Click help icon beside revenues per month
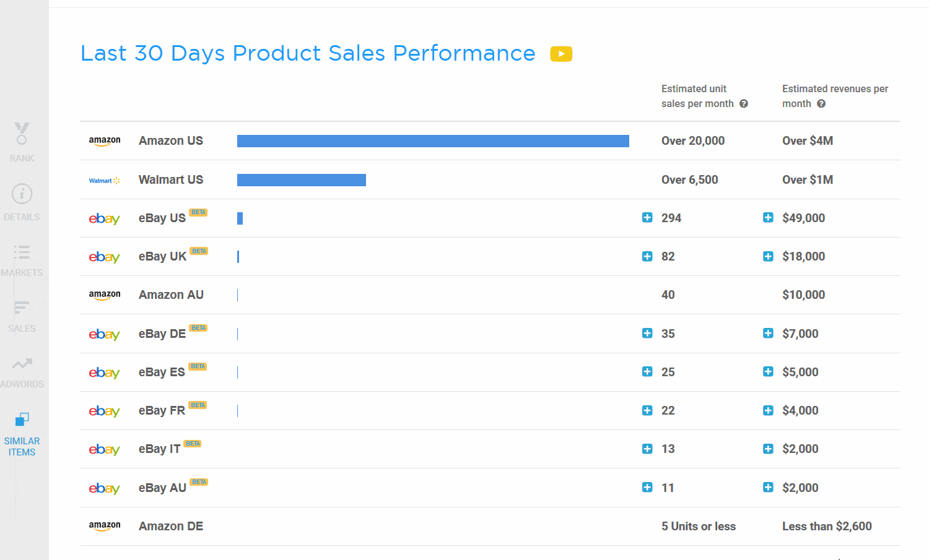The image size is (929, 560). (821, 104)
